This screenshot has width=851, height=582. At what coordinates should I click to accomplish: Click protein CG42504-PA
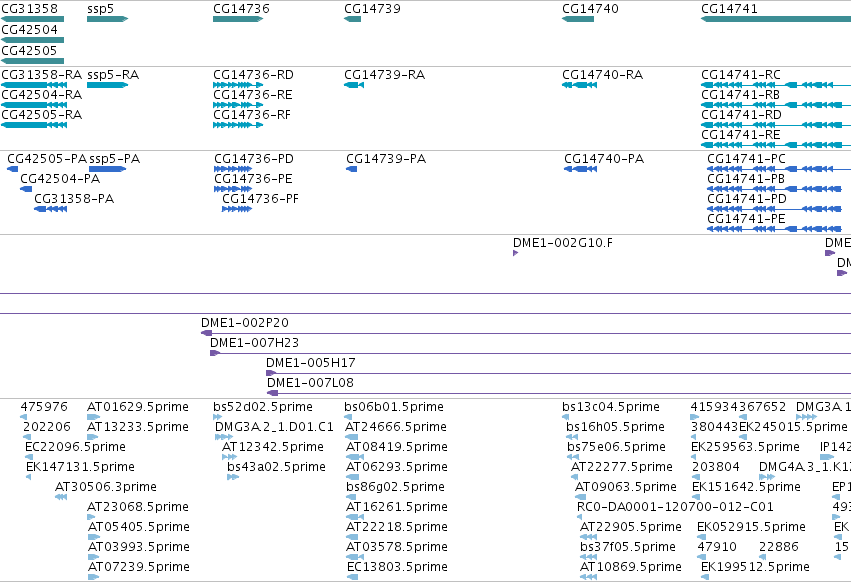(26, 189)
